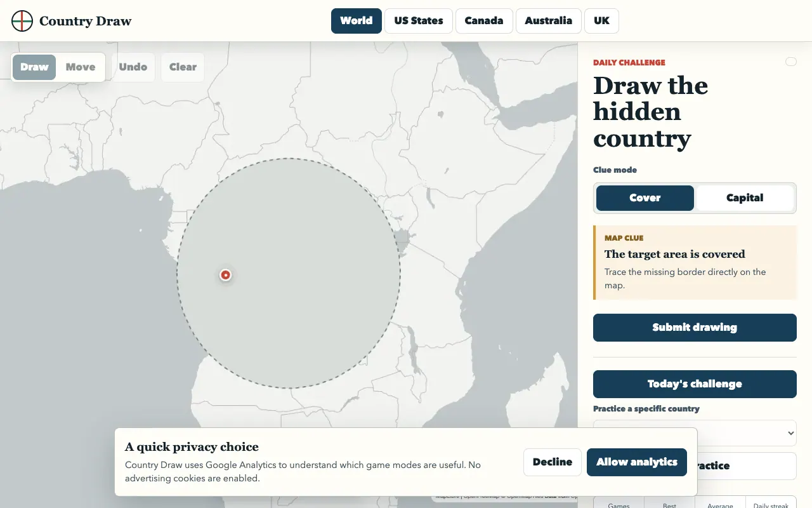
Task: Click the "Daily streak" stat cell
Action: (771, 503)
